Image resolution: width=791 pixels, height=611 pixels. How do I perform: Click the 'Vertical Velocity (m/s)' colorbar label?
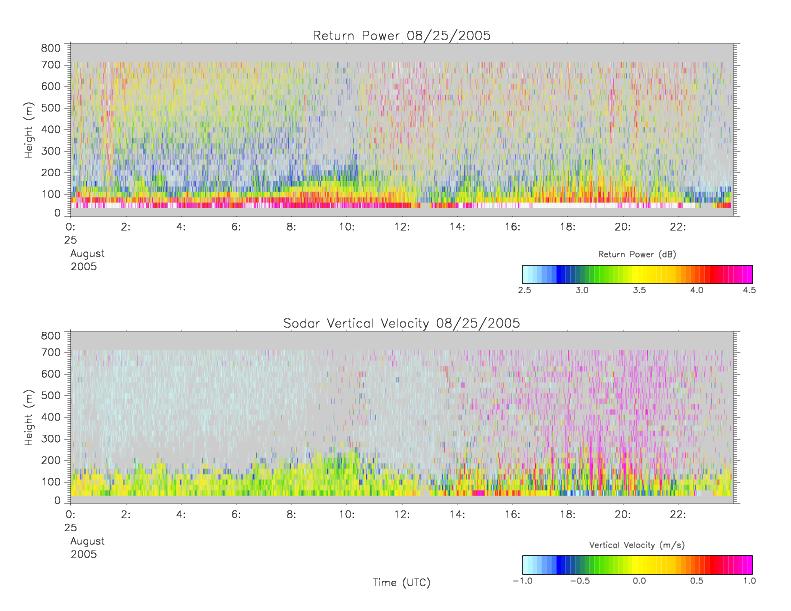[x=637, y=545]
